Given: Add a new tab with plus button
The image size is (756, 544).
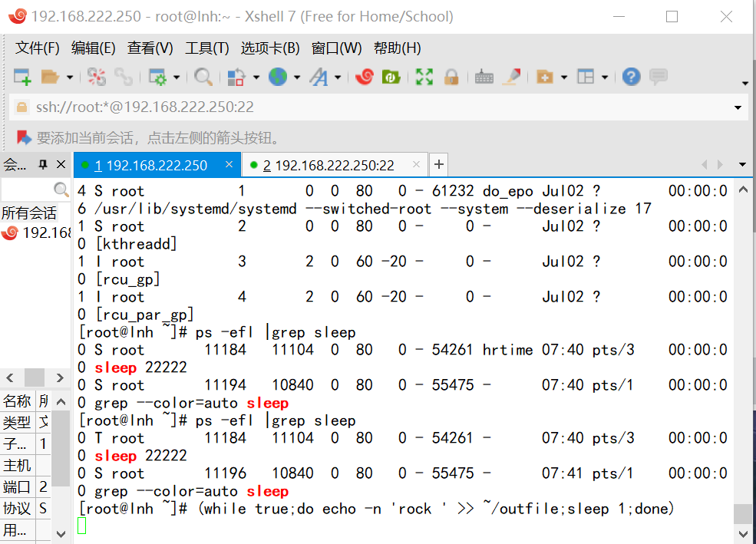Looking at the screenshot, I should tap(439, 165).
